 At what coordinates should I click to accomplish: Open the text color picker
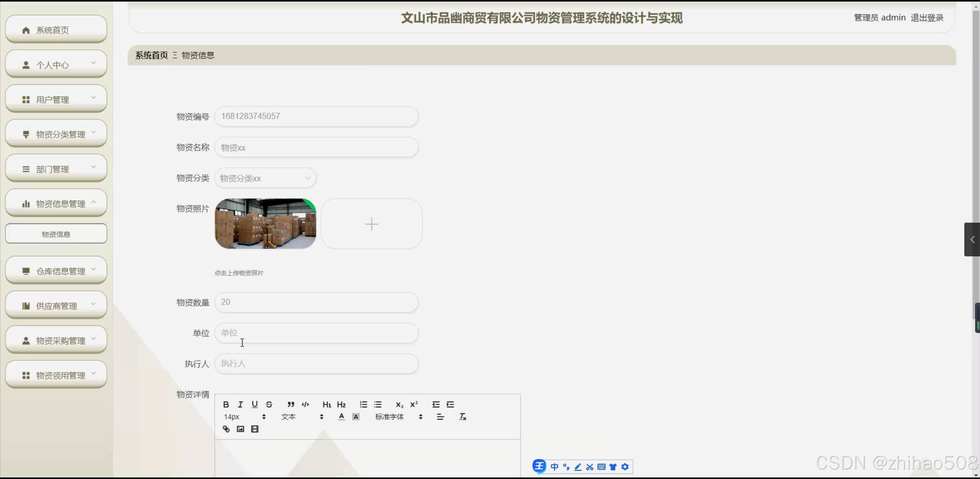tap(341, 417)
